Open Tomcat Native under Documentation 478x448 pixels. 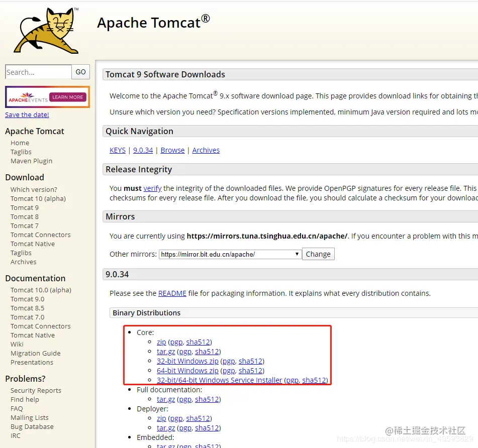33,335
